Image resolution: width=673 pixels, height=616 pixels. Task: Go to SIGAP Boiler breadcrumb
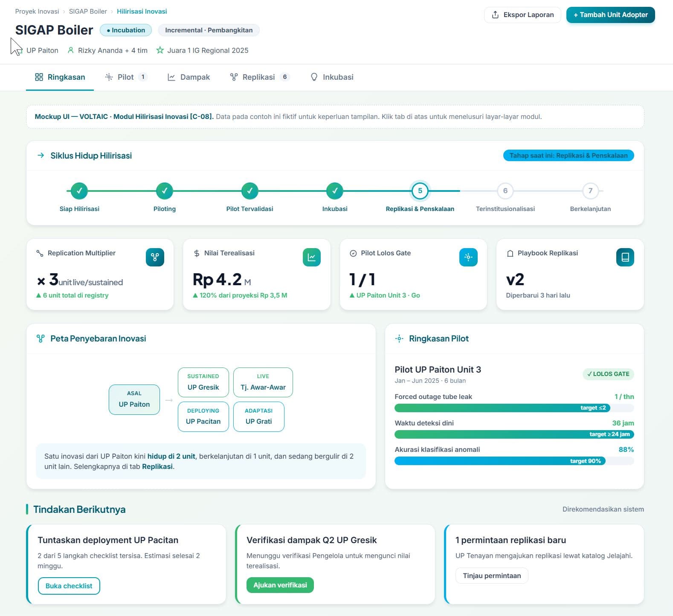point(88,12)
